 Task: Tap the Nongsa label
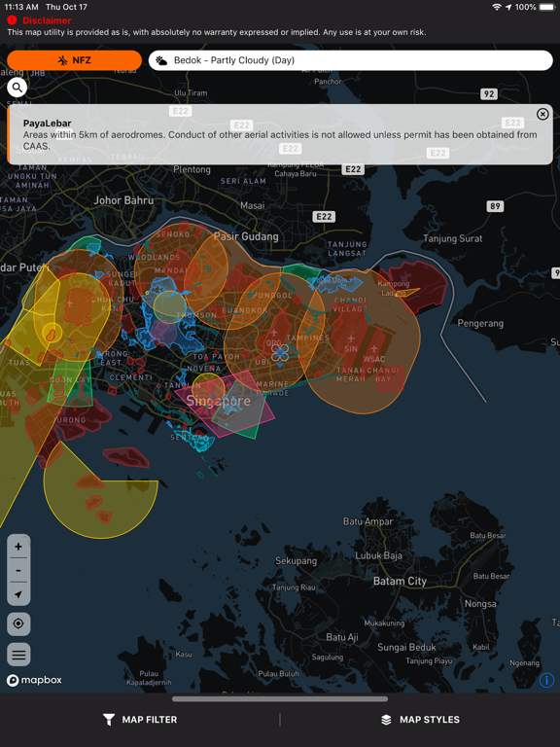click(480, 604)
